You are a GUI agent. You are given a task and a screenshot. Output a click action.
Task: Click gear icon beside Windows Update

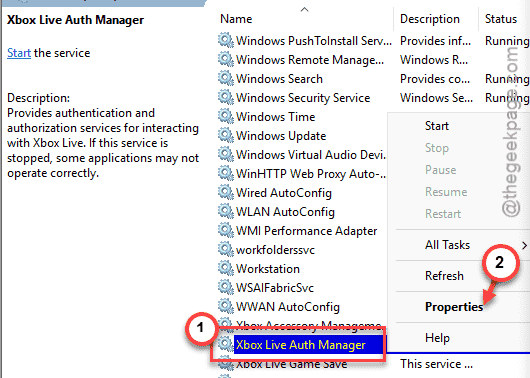[225, 135]
